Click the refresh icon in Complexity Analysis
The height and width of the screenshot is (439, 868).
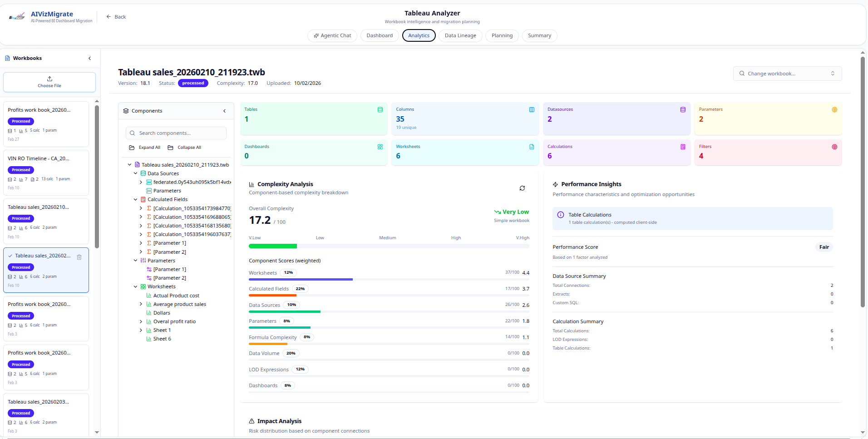pyautogui.click(x=522, y=188)
